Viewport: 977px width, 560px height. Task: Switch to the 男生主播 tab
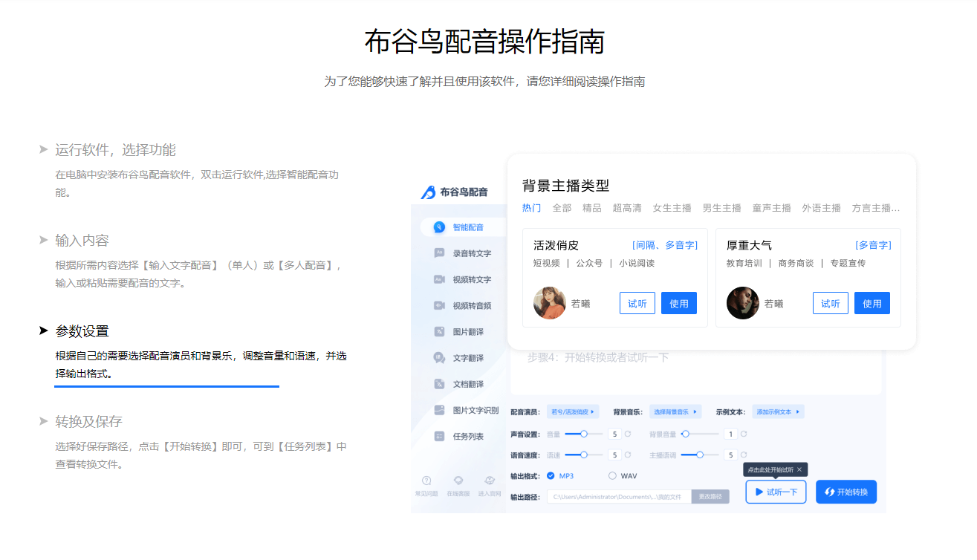721,208
